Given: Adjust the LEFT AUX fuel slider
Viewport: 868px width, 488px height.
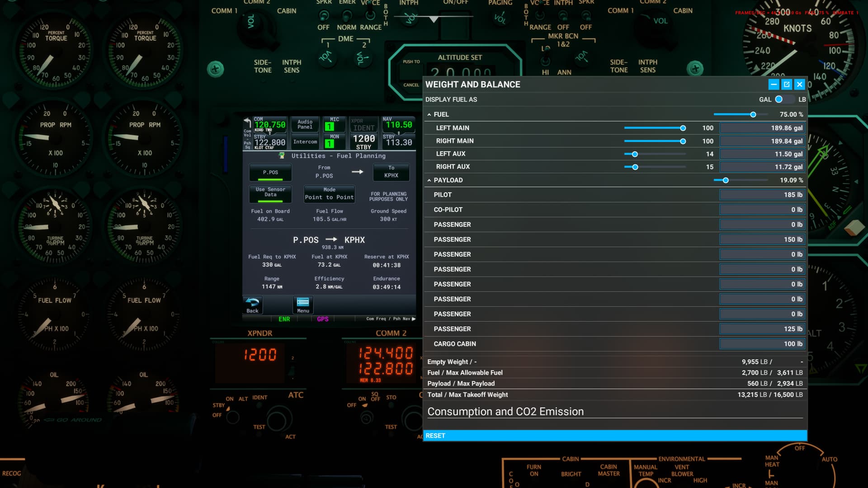Looking at the screenshot, I should point(635,154).
